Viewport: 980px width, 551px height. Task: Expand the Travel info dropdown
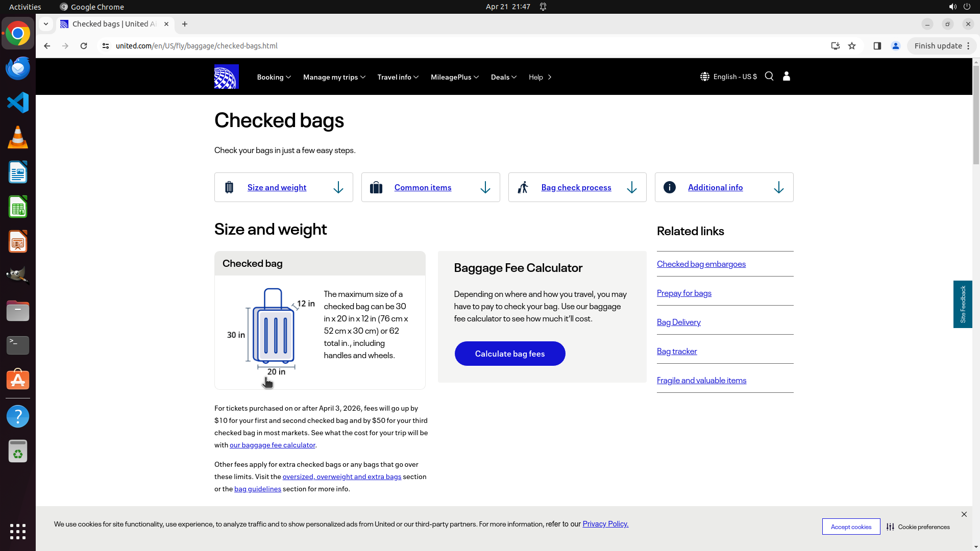[398, 77]
